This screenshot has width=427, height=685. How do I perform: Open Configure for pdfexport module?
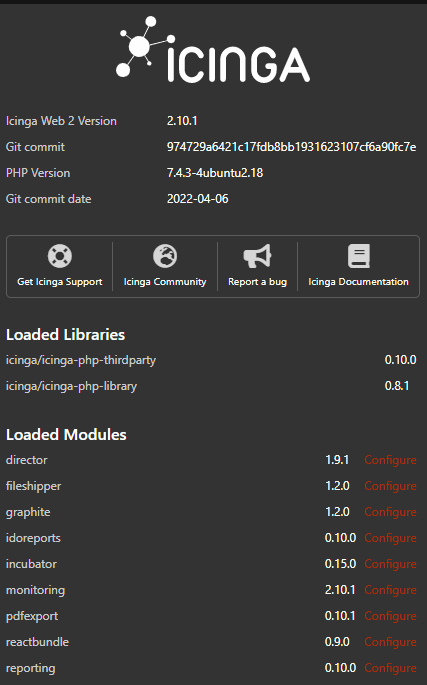(390, 616)
